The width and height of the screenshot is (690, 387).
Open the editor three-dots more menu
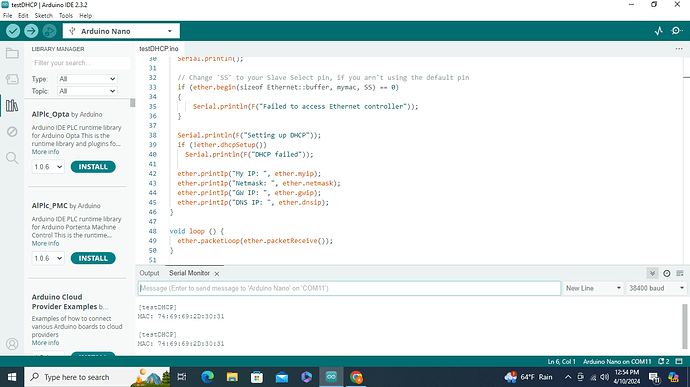(679, 48)
